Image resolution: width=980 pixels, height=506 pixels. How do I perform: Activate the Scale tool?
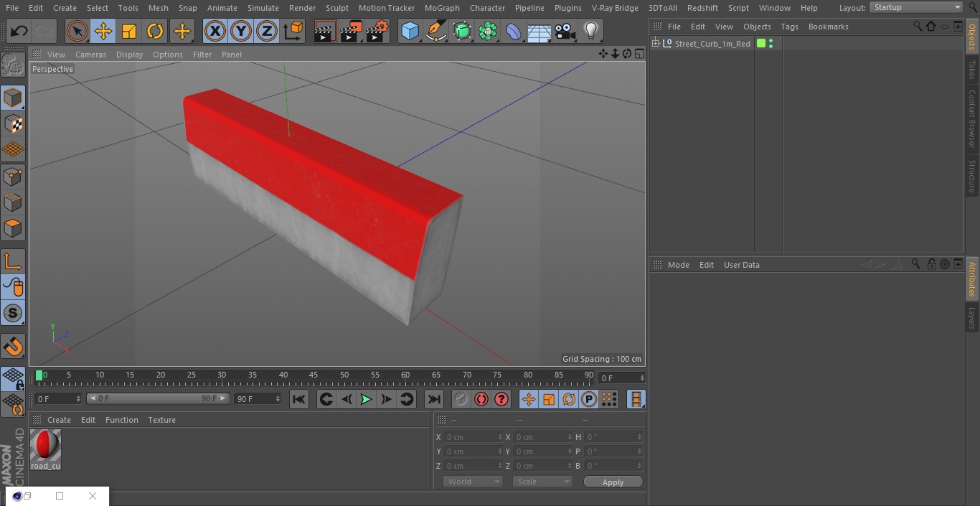(x=129, y=32)
